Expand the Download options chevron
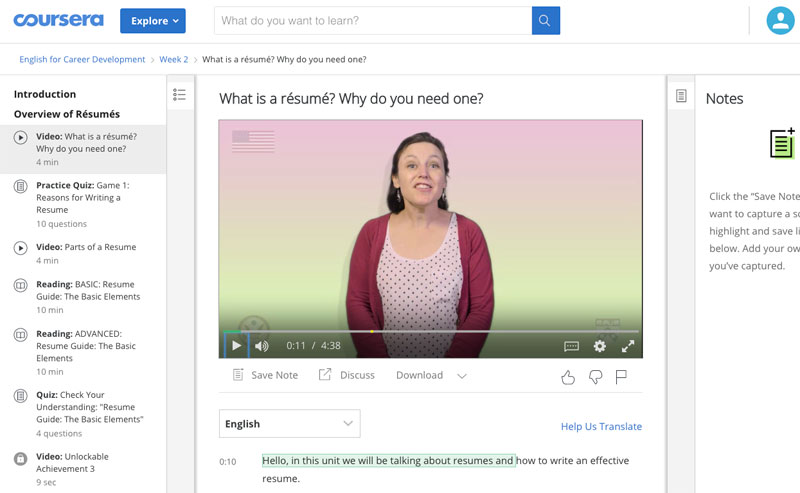This screenshot has width=800, height=493. point(461,376)
